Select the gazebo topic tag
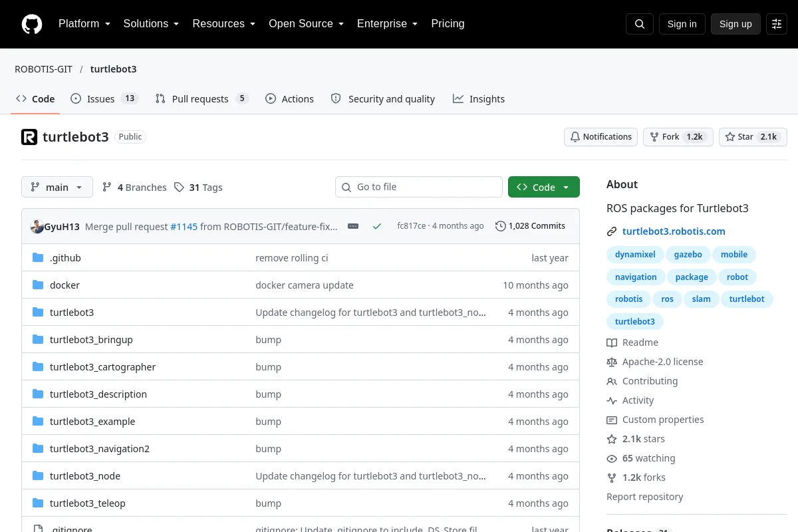Image resolution: width=798 pixels, height=532 pixels. (688, 255)
